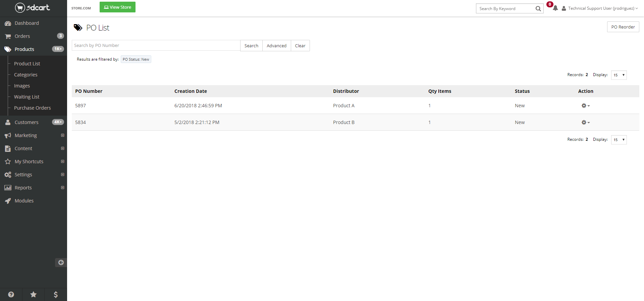Open action gear menu for PO 5897
Viewport: 644px width, 301px height.
click(585, 106)
